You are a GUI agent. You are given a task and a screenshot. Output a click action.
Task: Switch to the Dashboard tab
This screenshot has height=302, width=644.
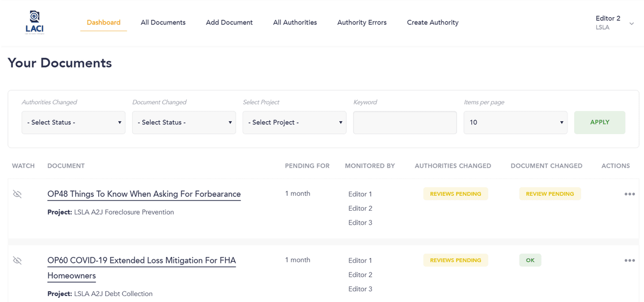click(104, 23)
